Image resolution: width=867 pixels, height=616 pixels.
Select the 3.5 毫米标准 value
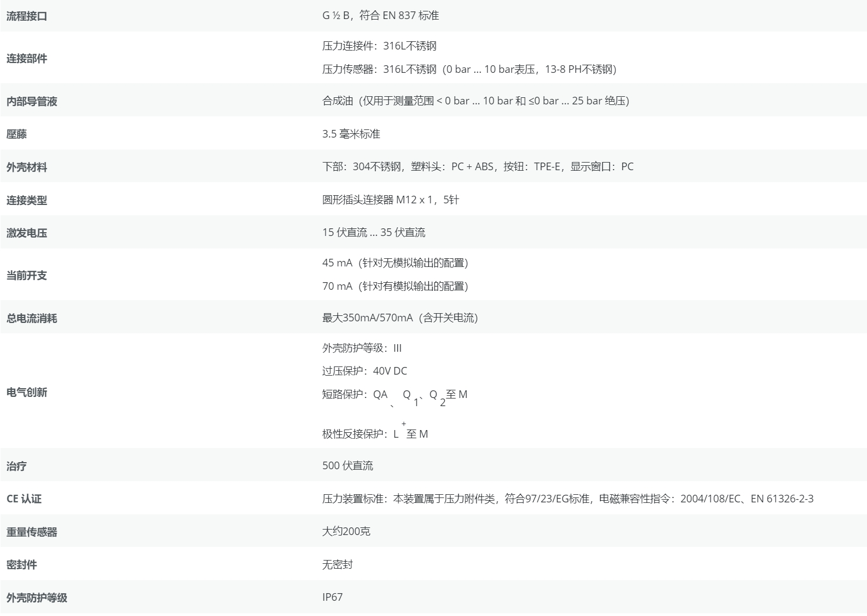pyautogui.click(x=351, y=134)
